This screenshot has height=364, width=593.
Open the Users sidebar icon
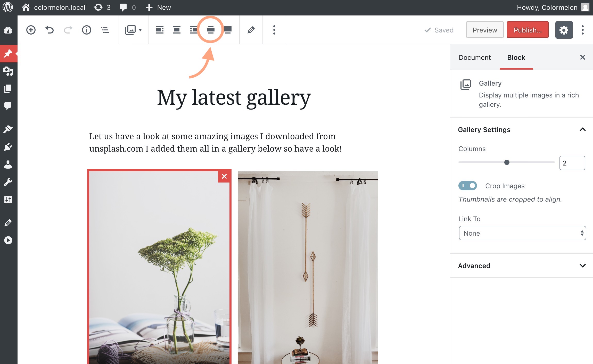pos(8,164)
